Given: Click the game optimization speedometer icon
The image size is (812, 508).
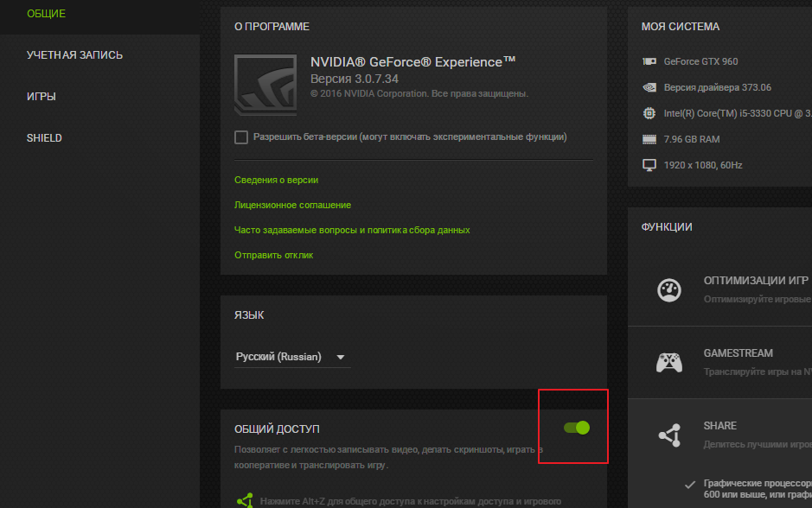Looking at the screenshot, I should 669,289.
